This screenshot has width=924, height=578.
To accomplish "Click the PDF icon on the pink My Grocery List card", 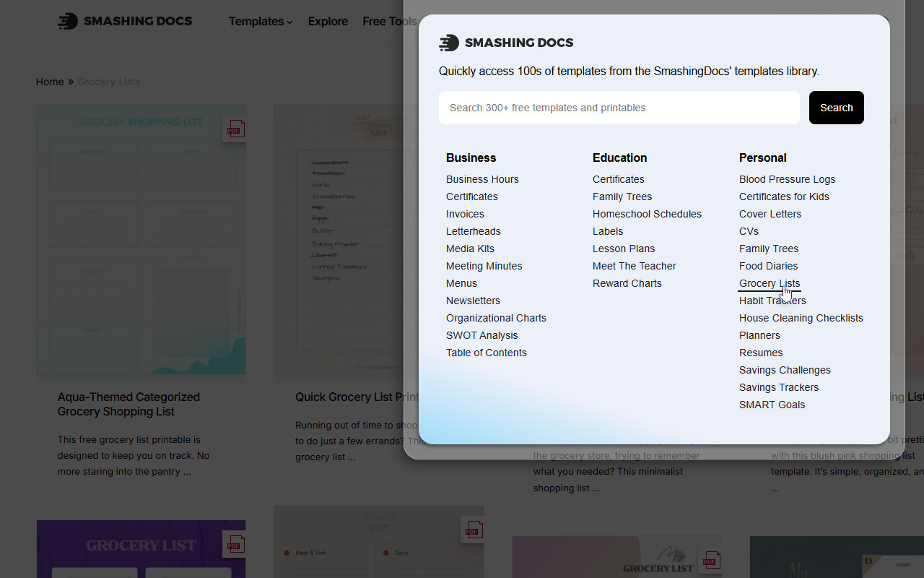I will pos(710,560).
